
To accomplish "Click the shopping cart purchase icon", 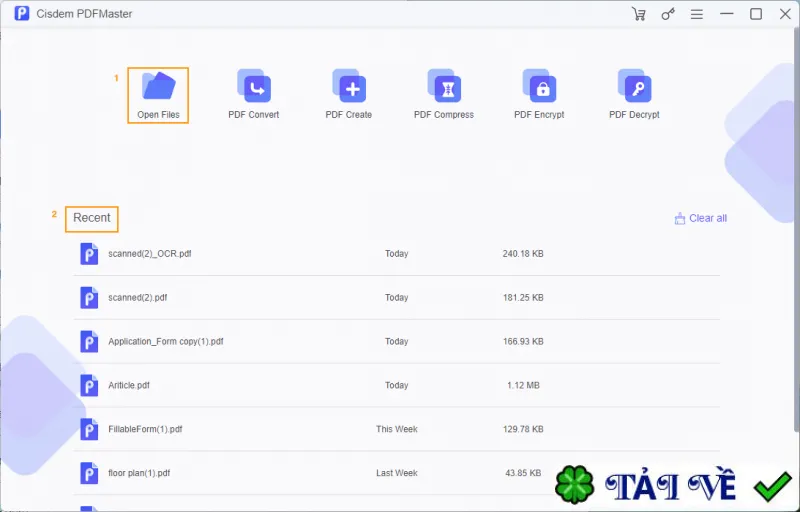I will (639, 14).
